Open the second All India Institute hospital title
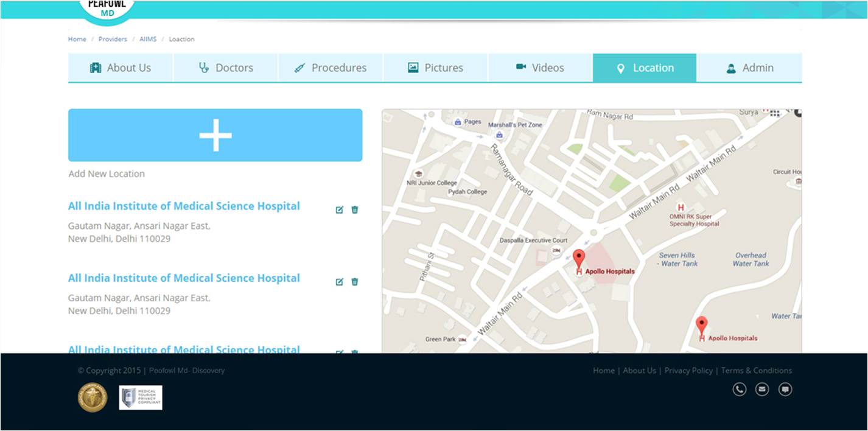868x431 pixels. point(184,278)
